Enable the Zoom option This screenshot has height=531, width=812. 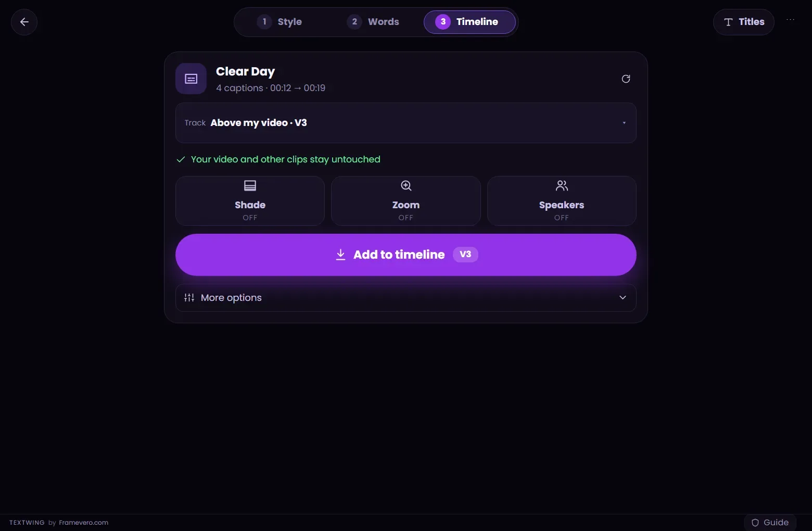pos(406,201)
